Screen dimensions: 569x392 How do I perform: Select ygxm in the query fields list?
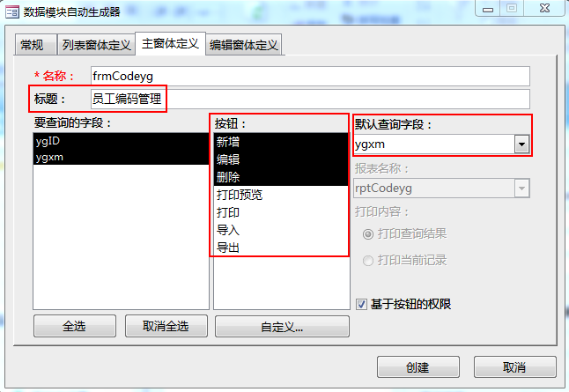pos(121,157)
